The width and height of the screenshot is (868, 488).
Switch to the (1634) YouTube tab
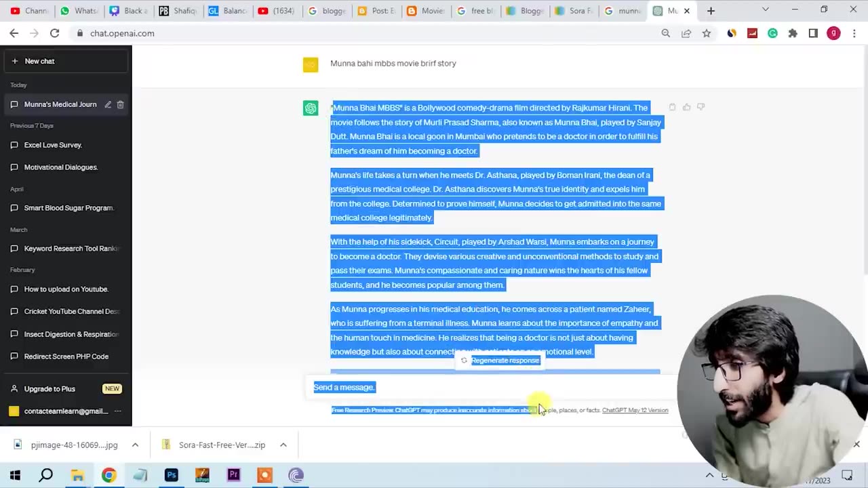(x=277, y=11)
